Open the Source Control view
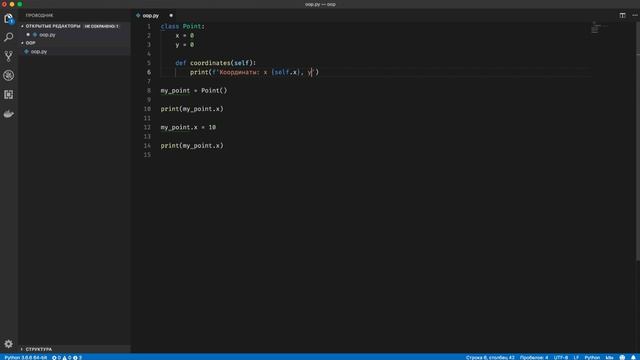This screenshot has width=640, height=360. [x=9, y=56]
